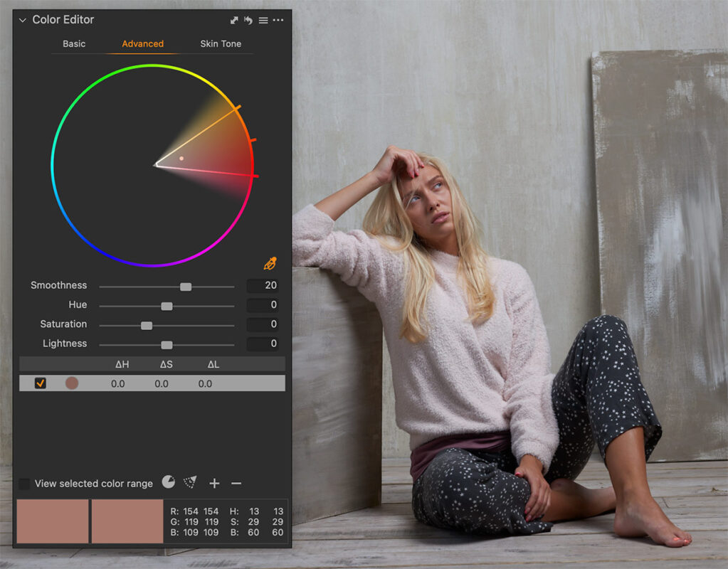Open the Skin Tone tab
Image resolution: width=728 pixels, height=569 pixels.
coord(221,43)
